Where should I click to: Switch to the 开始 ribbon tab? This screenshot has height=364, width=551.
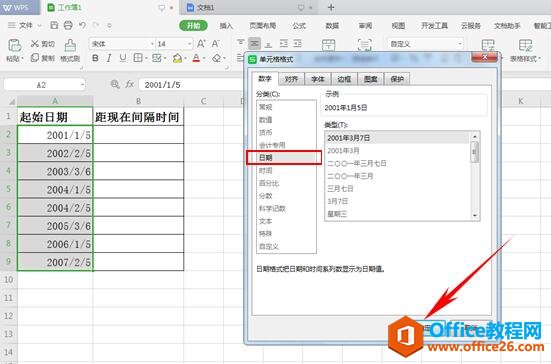coord(193,26)
